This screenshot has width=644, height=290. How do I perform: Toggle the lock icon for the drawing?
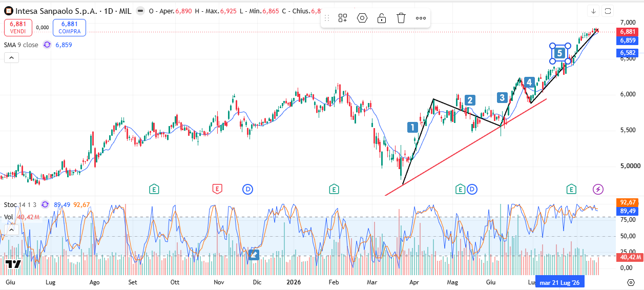tap(382, 18)
